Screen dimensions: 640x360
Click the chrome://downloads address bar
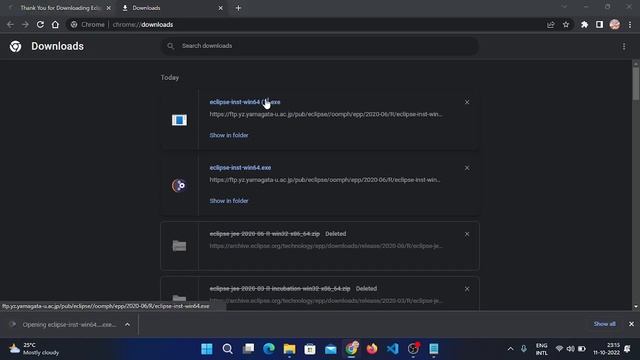point(306,24)
